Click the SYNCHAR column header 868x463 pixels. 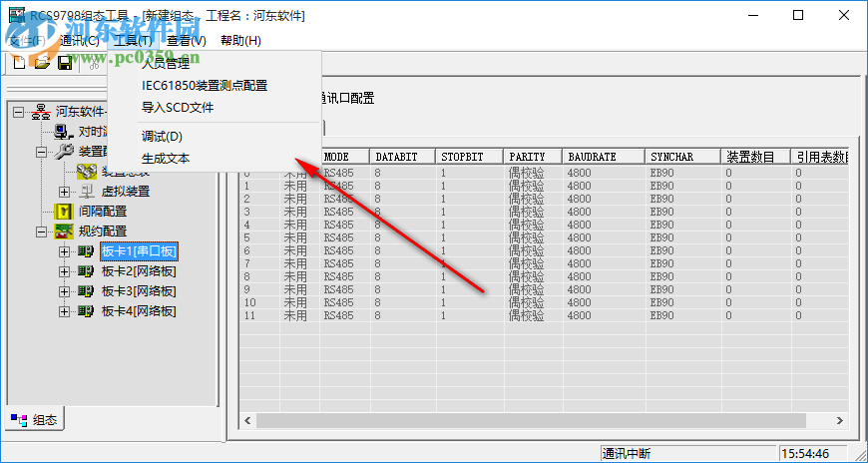tap(683, 157)
